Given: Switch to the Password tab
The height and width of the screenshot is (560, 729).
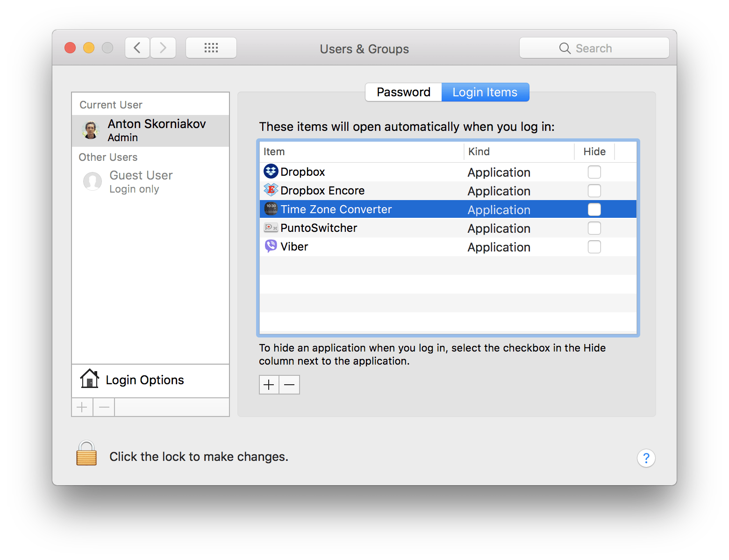Looking at the screenshot, I should click(403, 92).
